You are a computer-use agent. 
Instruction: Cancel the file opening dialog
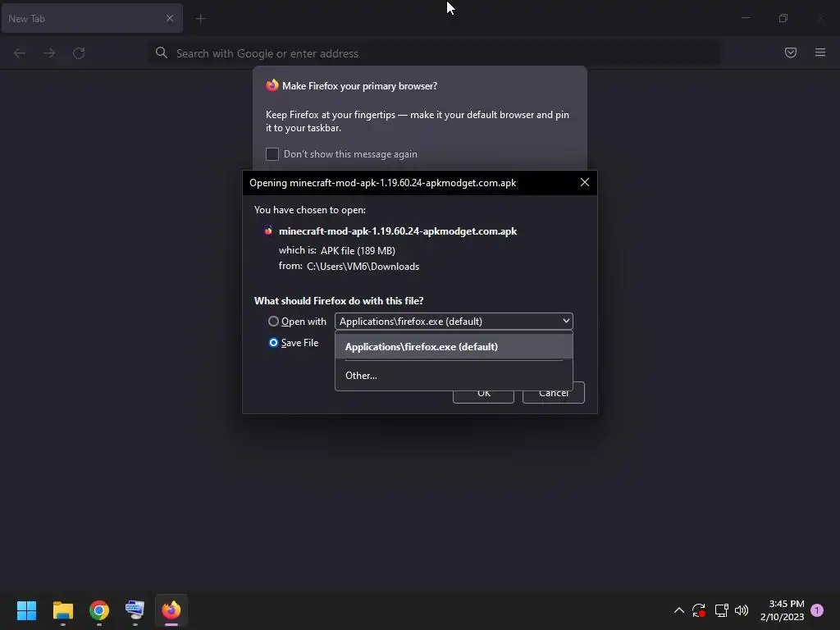(x=554, y=393)
